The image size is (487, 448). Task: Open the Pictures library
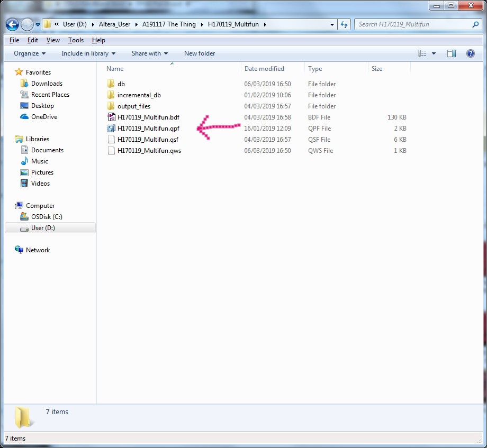[x=42, y=172]
